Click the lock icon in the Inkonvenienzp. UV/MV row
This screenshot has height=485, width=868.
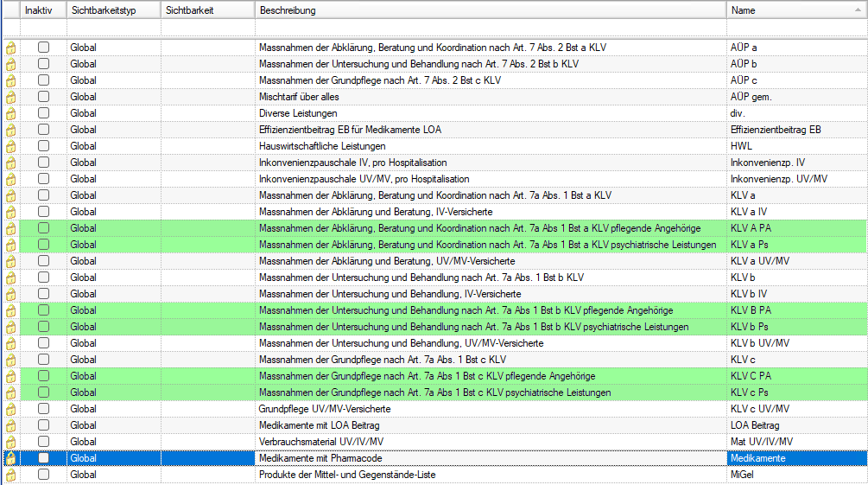11,180
